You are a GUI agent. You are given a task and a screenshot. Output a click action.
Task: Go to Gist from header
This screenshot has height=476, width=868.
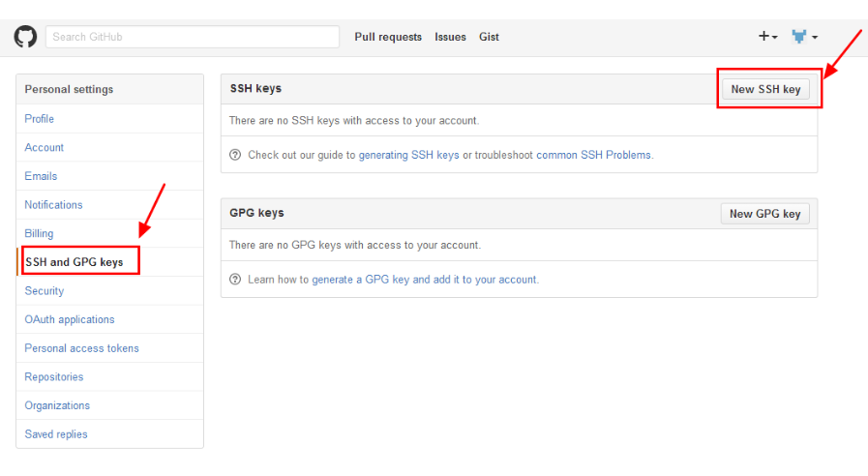(489, 37)
